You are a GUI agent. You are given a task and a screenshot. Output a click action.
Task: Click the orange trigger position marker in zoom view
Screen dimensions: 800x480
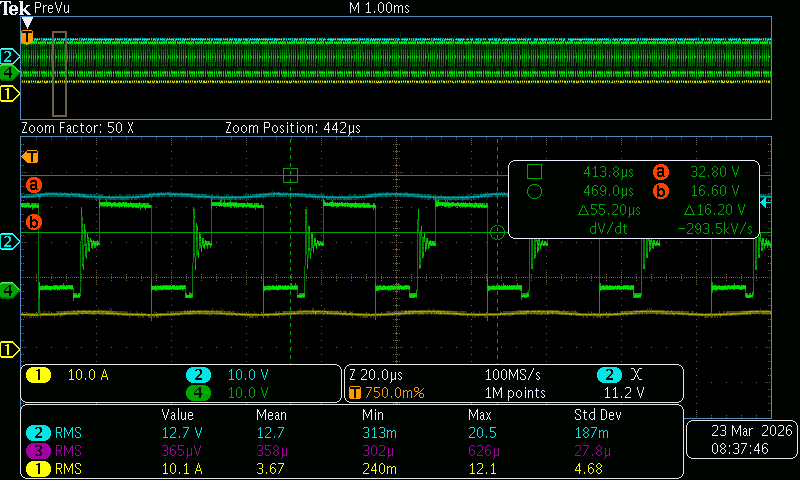tap(30, 157)
